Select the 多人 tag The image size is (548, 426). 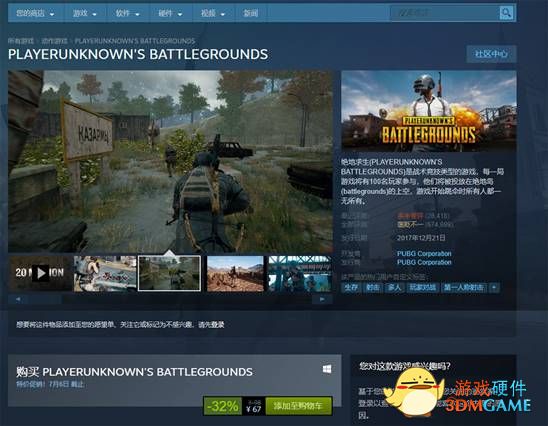394,288
